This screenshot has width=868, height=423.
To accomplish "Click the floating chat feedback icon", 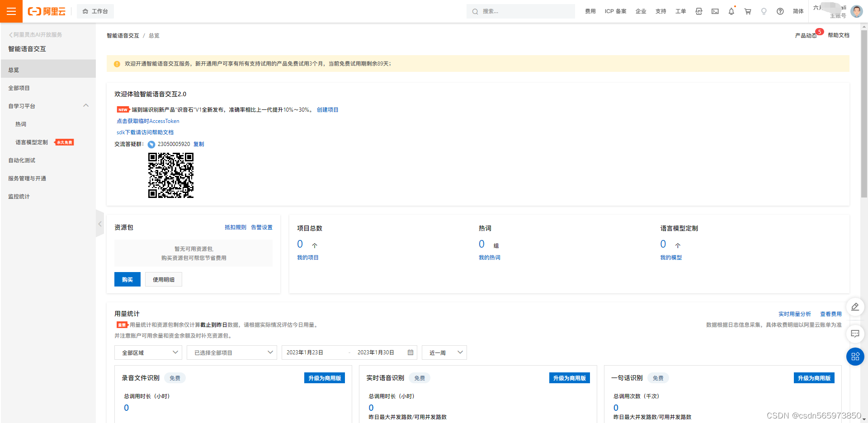I will (855, 334).
